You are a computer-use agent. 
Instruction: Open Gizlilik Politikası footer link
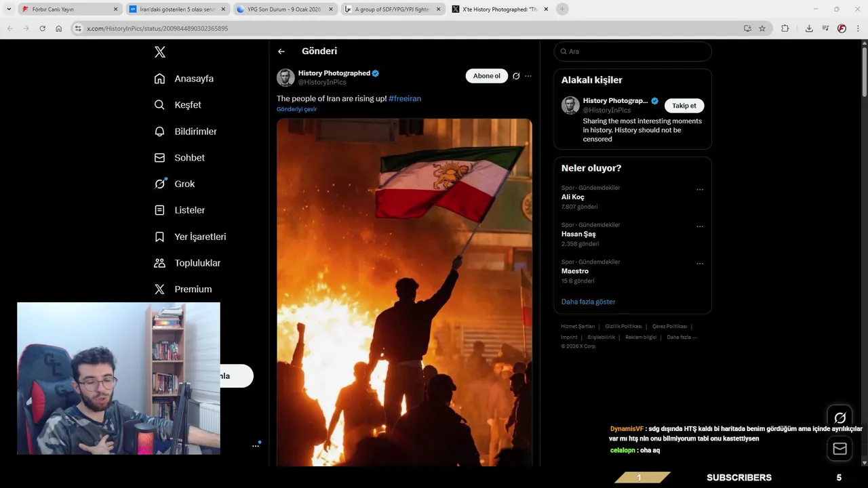[x=623, y=327]
